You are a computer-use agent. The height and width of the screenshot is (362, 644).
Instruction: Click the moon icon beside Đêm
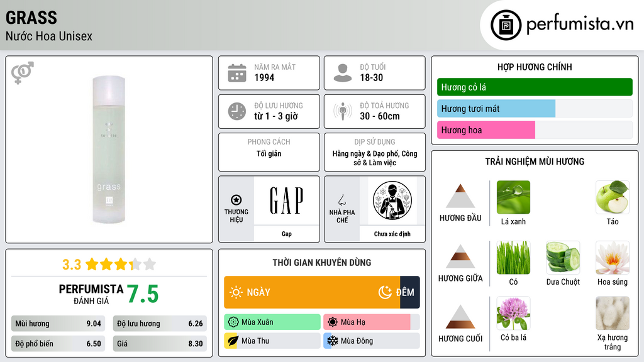385,292
